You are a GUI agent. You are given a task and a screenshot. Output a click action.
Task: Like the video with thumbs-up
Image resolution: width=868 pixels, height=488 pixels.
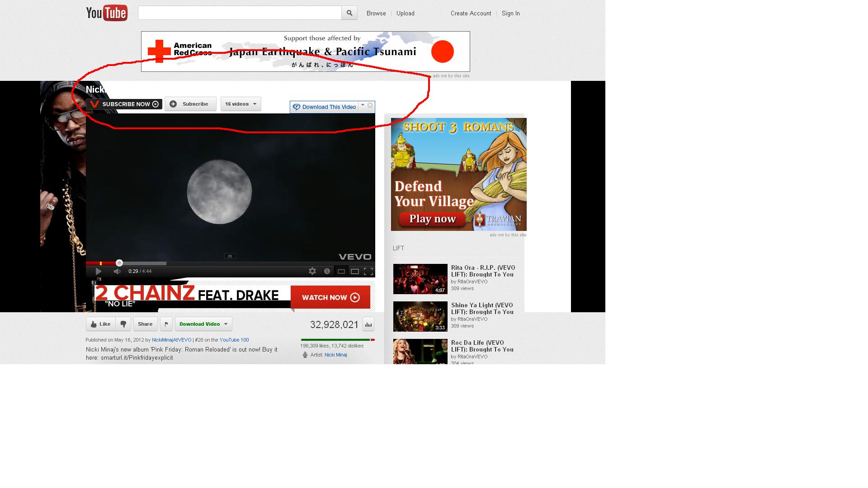click(101, 324)
